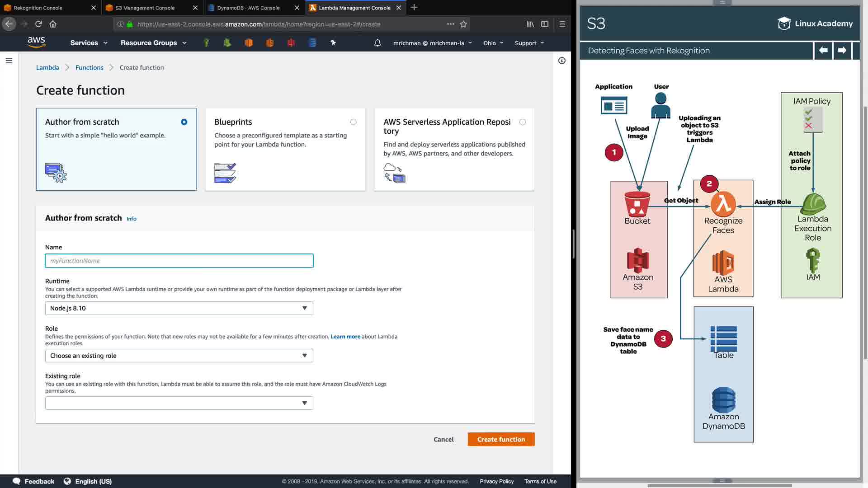Viewport: 868px width, 488px height.
Task: Click the info circle icon at right
Action: tap(561, 61)
